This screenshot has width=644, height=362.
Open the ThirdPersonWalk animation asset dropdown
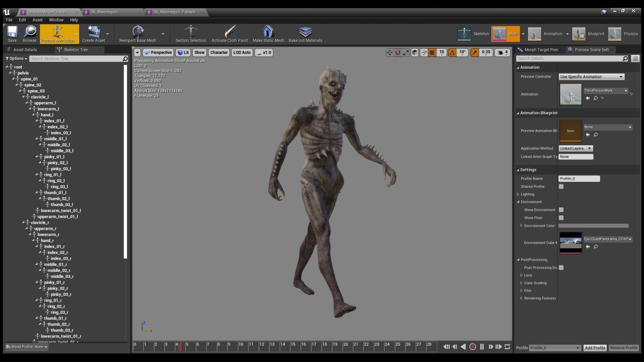pos(606,90)
